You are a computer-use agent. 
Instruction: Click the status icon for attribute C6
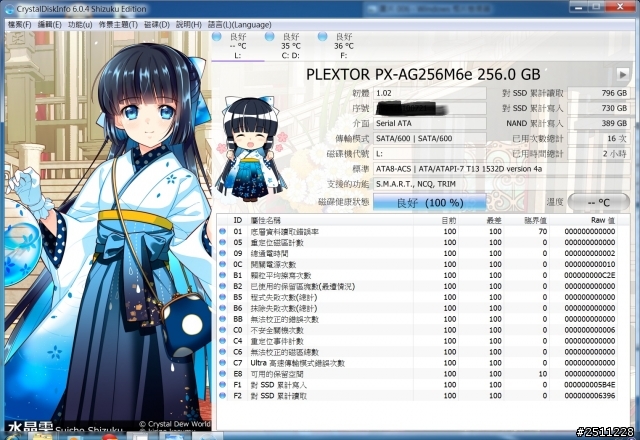(x=222, y=352)
